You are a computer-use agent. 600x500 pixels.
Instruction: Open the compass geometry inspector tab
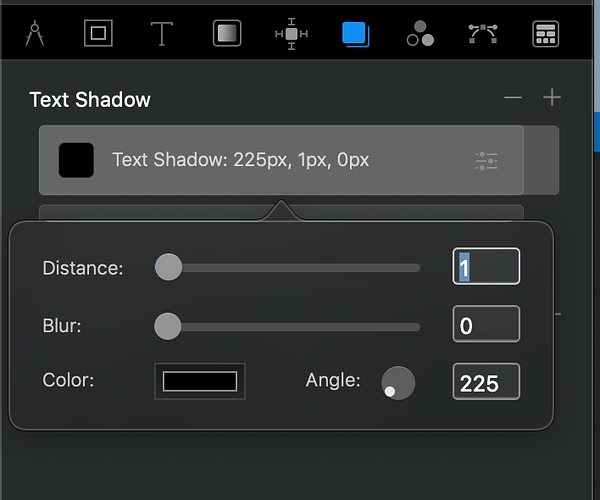[x=35, y=33]
